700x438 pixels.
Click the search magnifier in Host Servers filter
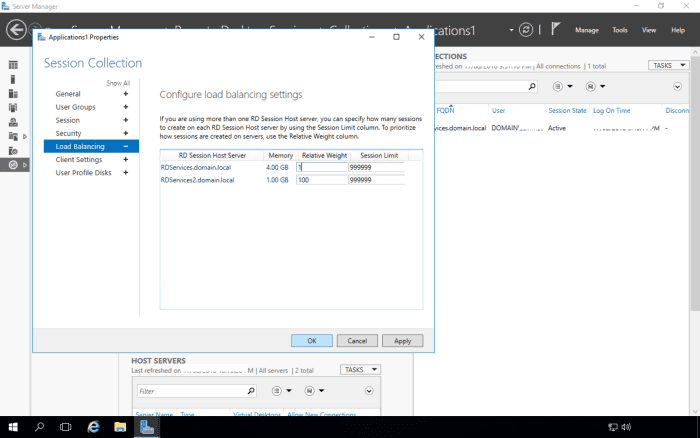pyautogui.click(x=251, y=391)
